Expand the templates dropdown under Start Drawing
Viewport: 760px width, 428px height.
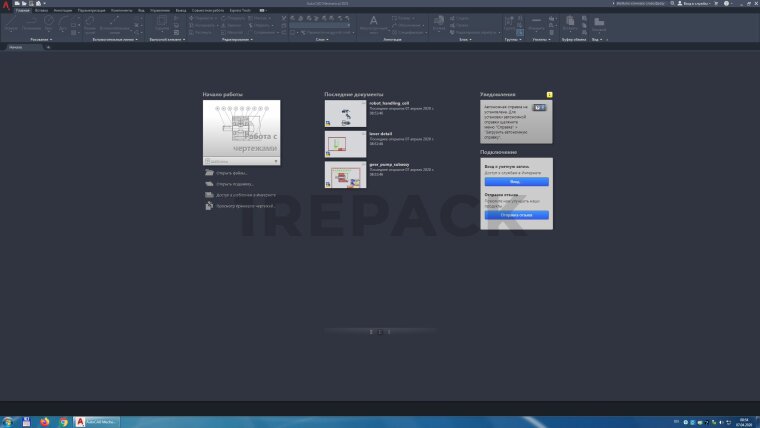[x=276, y=161]
